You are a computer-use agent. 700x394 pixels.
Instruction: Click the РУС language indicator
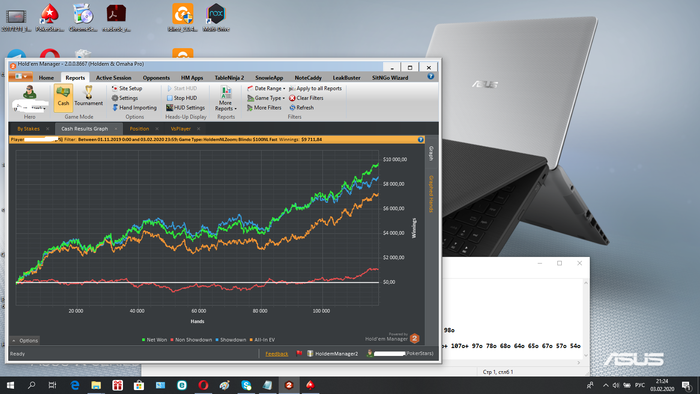640,385
